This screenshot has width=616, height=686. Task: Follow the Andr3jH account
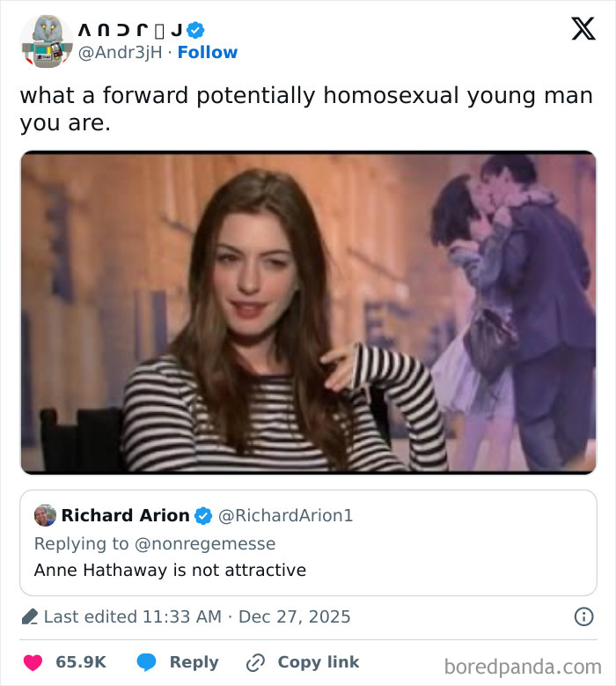click(208, 53)
